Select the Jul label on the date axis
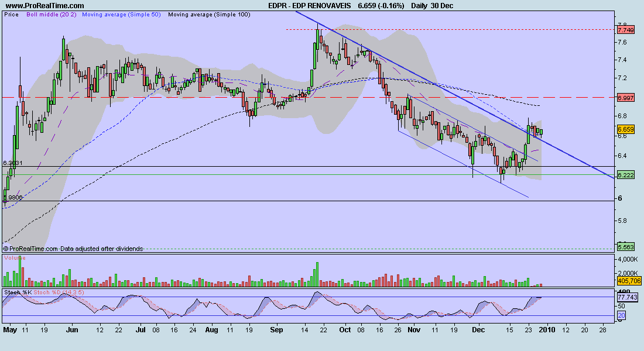Image resolution: width=644 pixels, height=351 pixels. pos(141,330)
